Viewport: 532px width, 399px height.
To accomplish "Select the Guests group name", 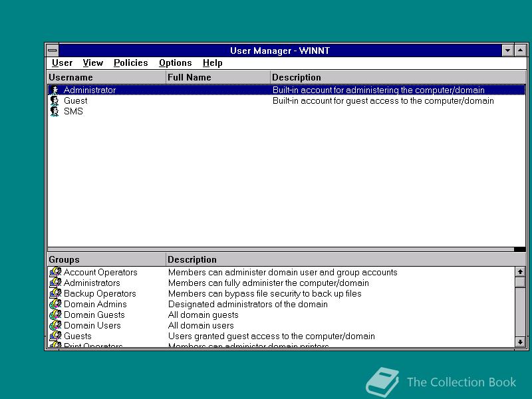I will tap(77, 336).
